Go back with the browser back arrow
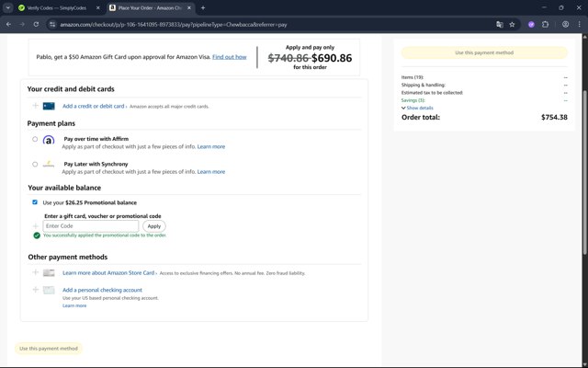The image size is (588, 368). pyautogui.click(x=8, y=25)
